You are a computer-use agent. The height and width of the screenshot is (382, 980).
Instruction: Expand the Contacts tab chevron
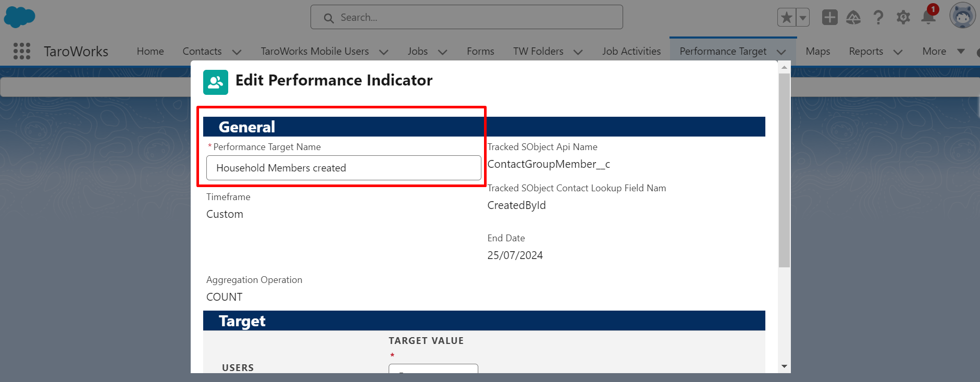click(237, 52)
